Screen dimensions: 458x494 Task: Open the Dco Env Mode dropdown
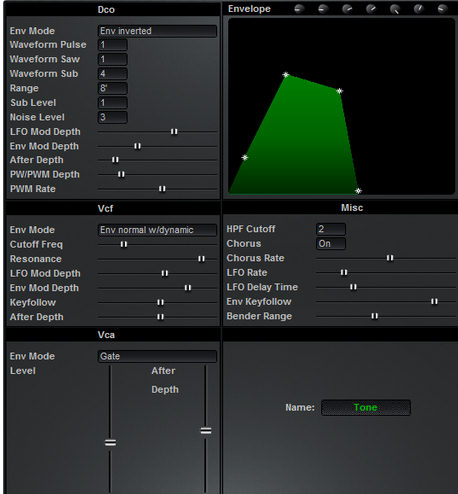point(157,31)
